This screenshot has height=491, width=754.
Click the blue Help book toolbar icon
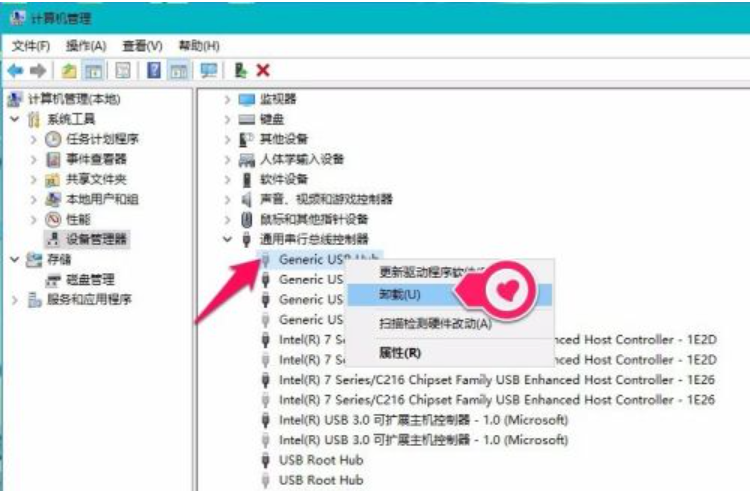(x=154, y=70)
